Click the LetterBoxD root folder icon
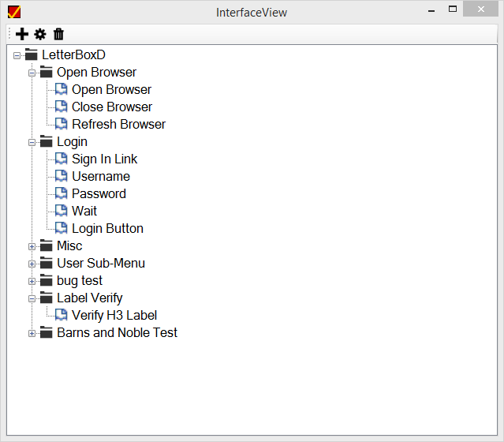504x442 pixels. 32,54
